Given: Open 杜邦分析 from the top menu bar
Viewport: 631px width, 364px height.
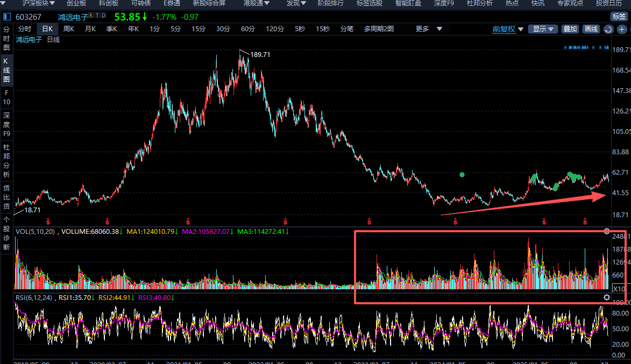Looking at the screenshot, I should 480,3.
